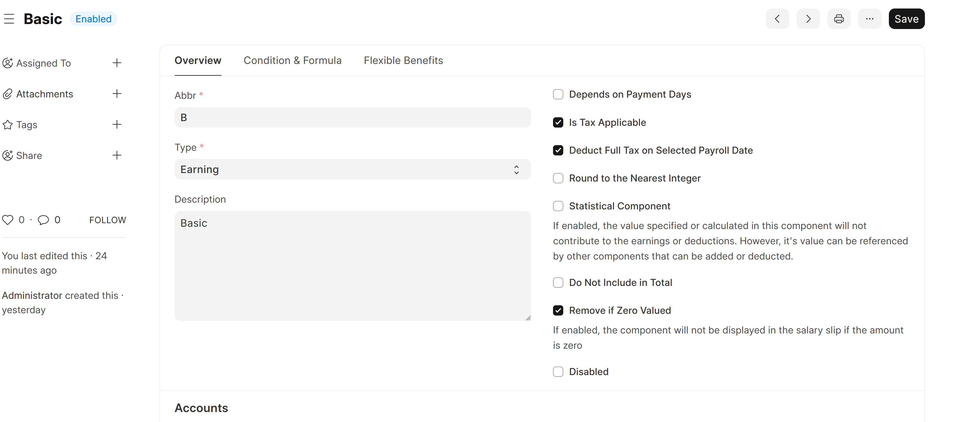Click the Assigned To icon
The image size is (980, 422).
pos(8,63)
